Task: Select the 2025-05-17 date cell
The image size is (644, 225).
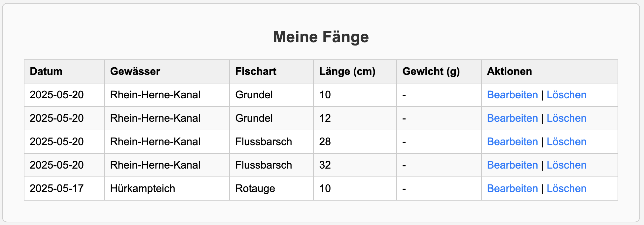Action: click(x=64, y=188)
